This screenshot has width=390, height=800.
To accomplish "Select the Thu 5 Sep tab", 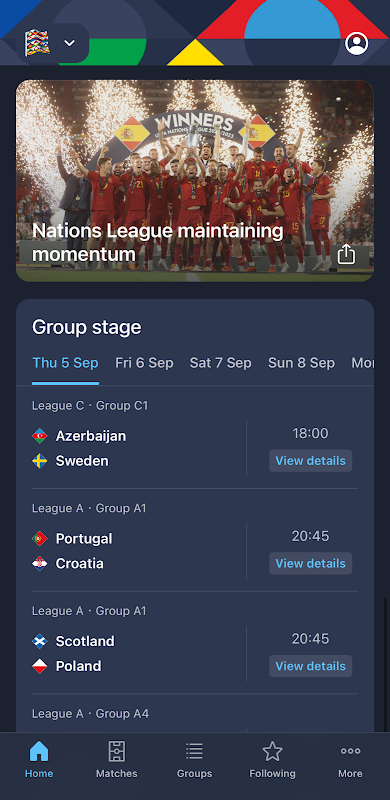I will coord(65,363).
